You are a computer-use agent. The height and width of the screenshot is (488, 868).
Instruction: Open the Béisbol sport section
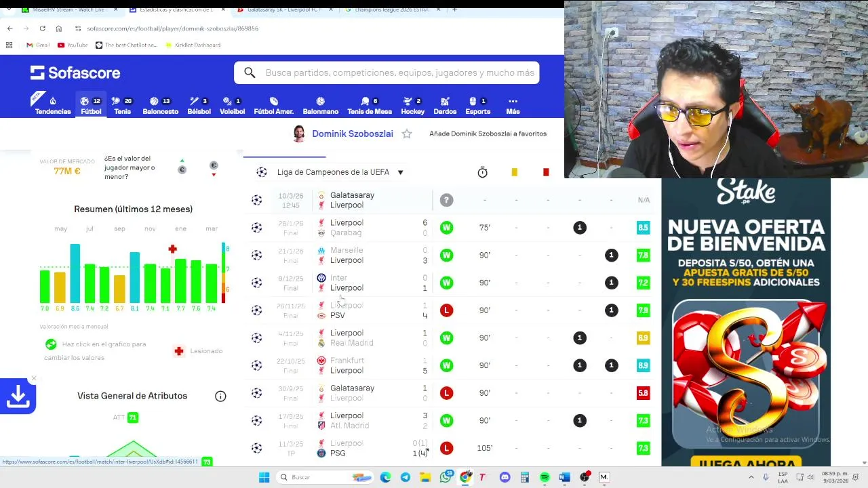199,106
